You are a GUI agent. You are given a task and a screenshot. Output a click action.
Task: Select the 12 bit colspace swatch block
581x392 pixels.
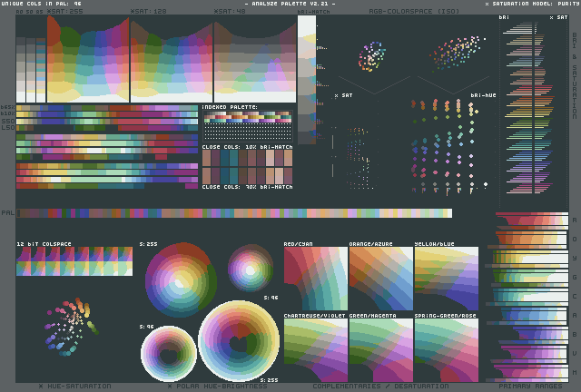[74, 262]
